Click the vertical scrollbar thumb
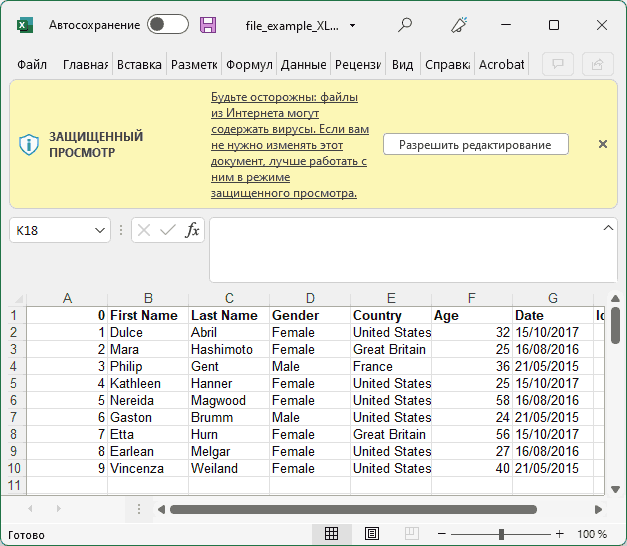627x546 pixels. pos(615,325)
